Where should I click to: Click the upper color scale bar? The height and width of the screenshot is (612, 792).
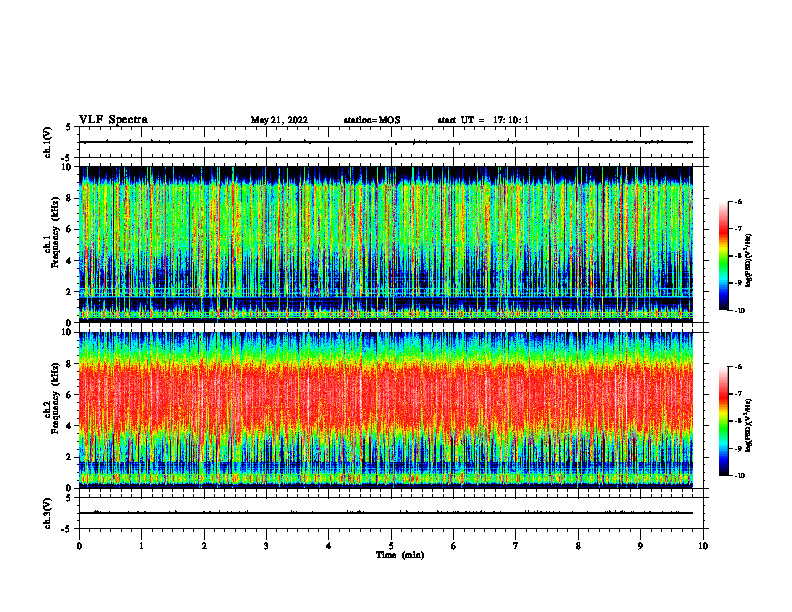[723, 256]
